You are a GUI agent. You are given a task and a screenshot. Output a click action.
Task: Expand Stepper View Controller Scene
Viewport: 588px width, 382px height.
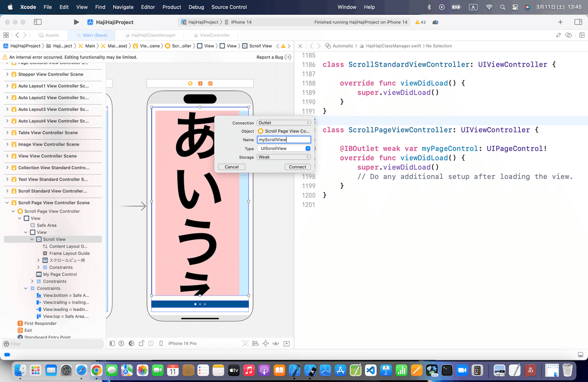click(x=7, y=75)
